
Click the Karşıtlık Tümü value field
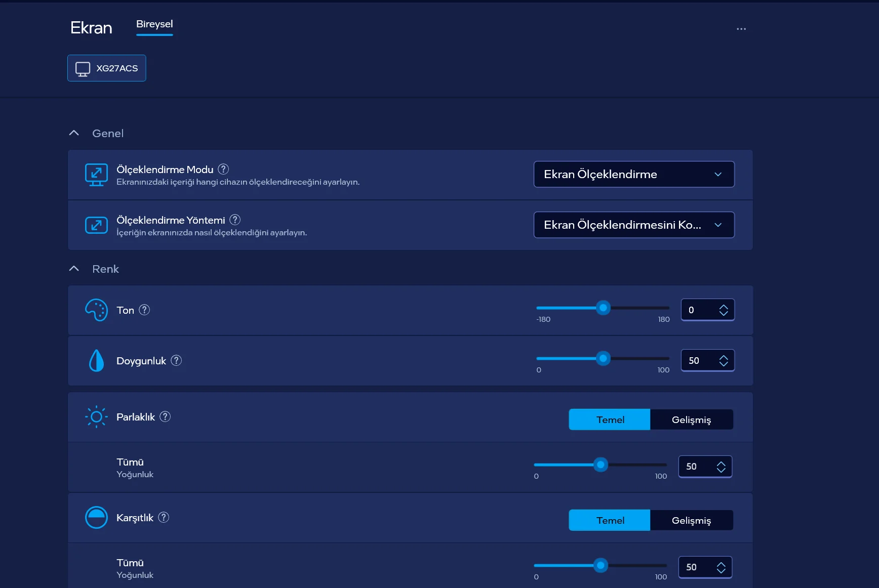705,567
